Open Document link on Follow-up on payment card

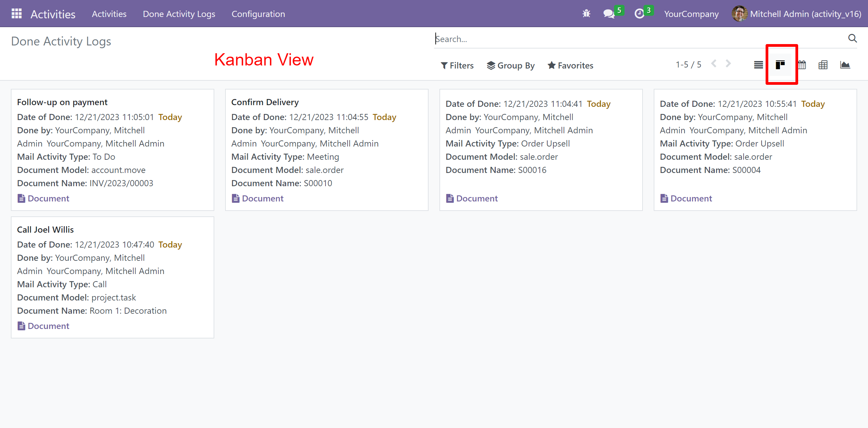tap(43, 198)
